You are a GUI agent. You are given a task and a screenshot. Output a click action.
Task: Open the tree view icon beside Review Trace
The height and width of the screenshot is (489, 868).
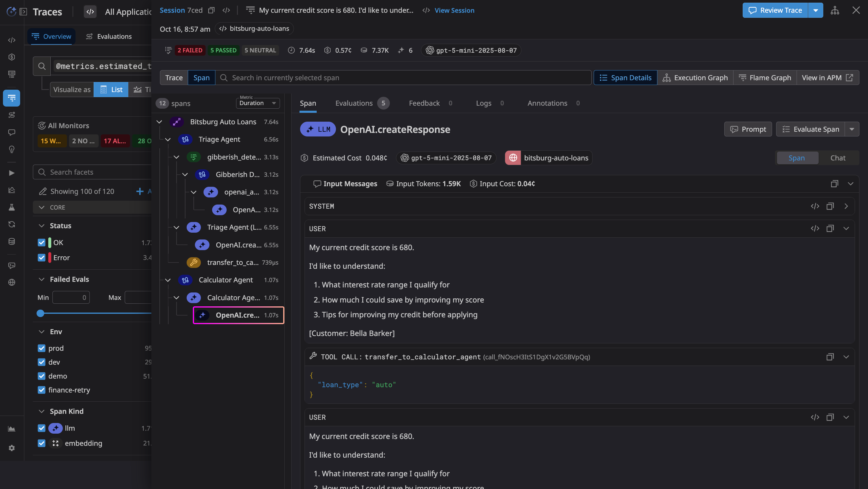point(835,10)
